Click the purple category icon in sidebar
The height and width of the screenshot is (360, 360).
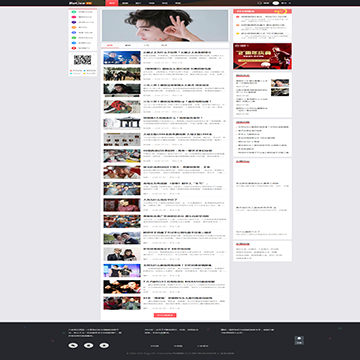coord(74,22)
